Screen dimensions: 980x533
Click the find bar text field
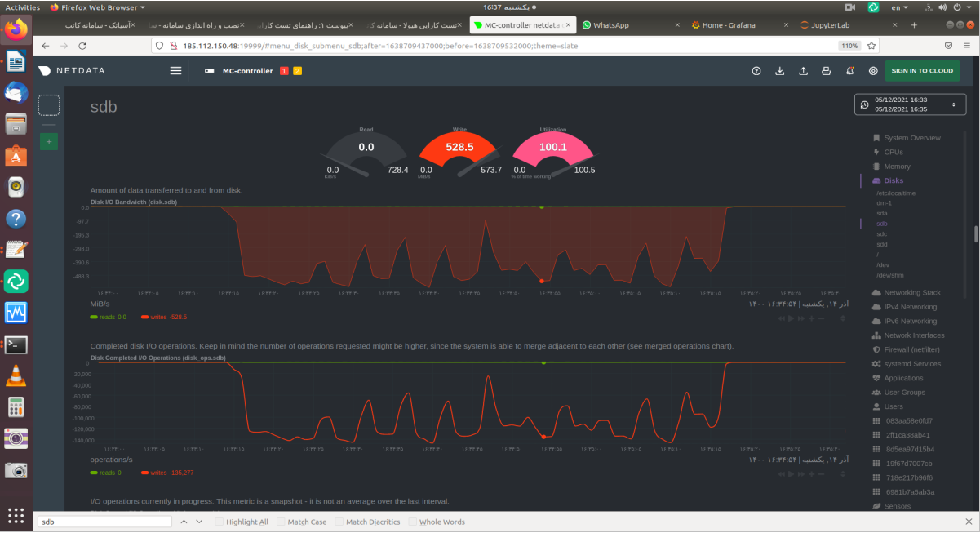[x=104, y=522]
